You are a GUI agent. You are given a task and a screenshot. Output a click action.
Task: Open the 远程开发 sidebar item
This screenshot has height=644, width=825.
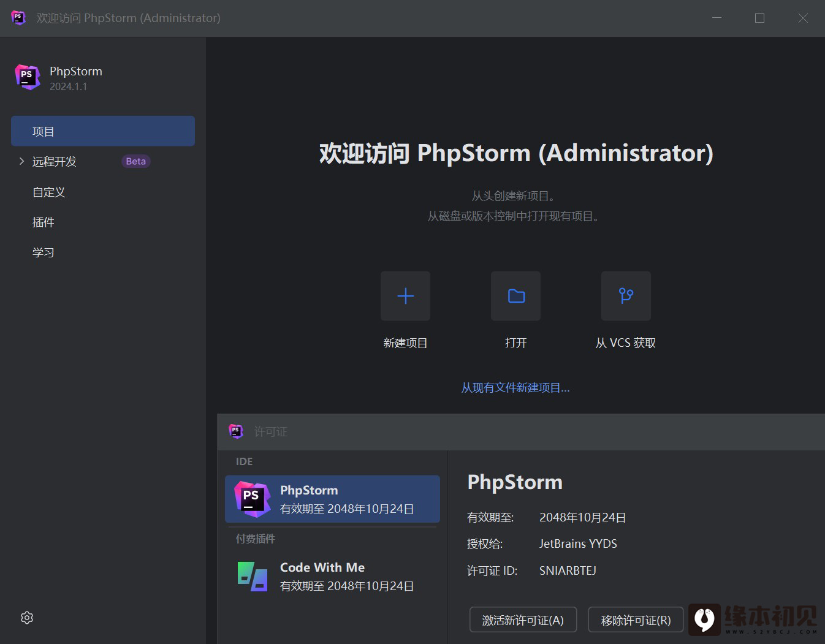(55, 161)
